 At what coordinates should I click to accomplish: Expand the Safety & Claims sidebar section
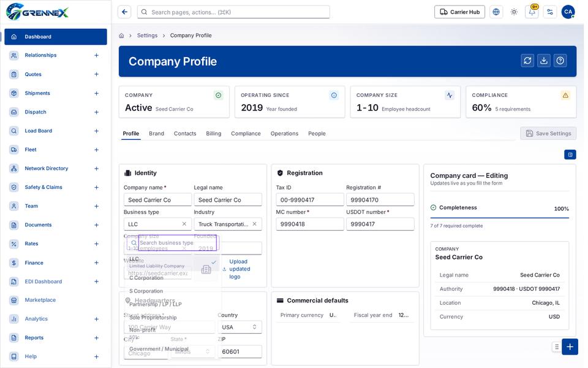pos(96,188)
